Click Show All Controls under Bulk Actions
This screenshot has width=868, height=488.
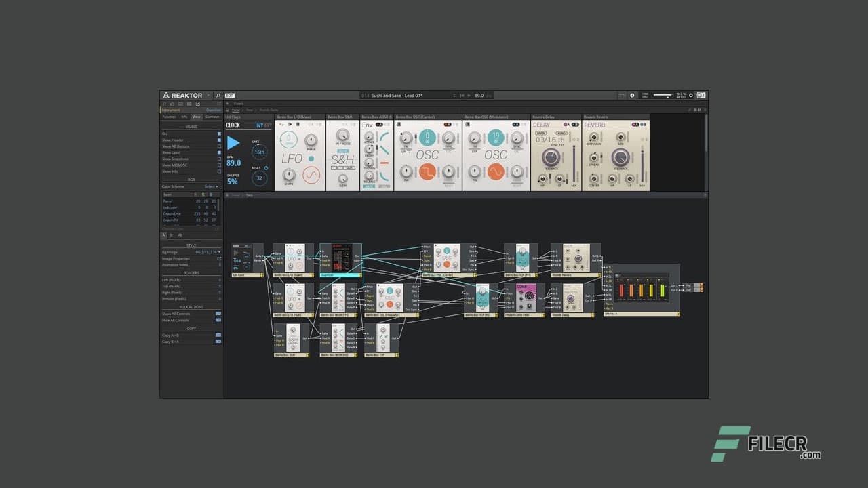coord(218,313)
